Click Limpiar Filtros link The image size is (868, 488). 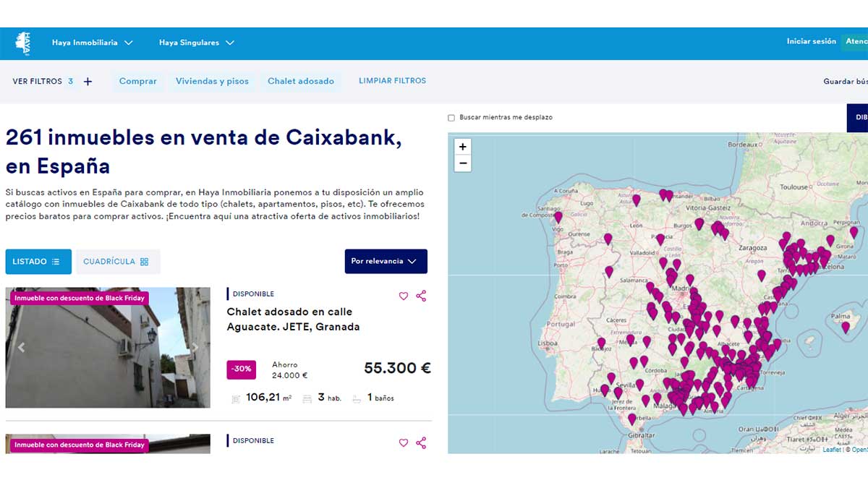[x=392, y=81]
